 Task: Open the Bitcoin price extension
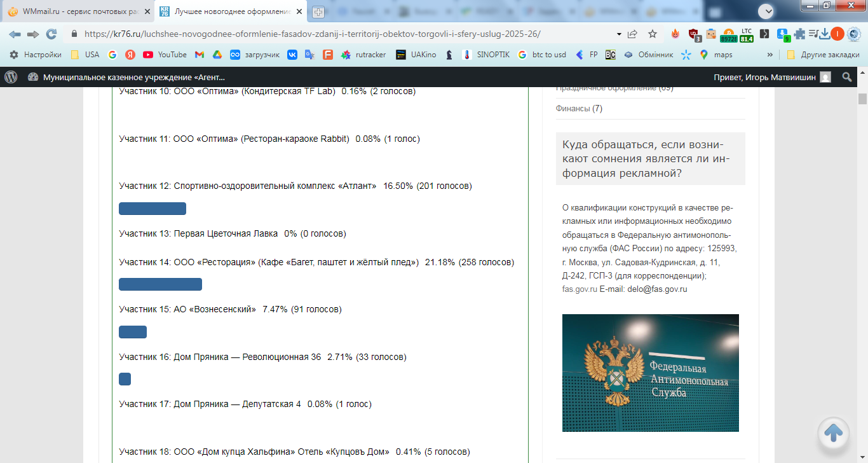[x=728, y=35]
